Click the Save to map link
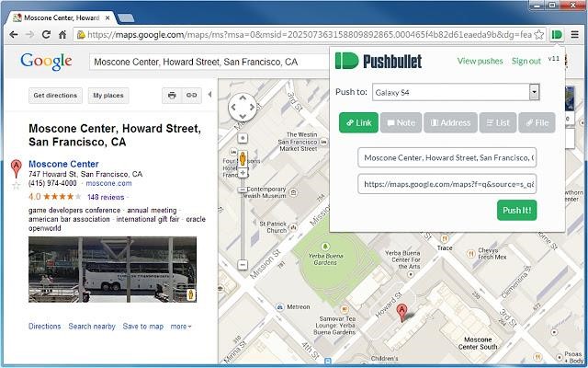 143,327
